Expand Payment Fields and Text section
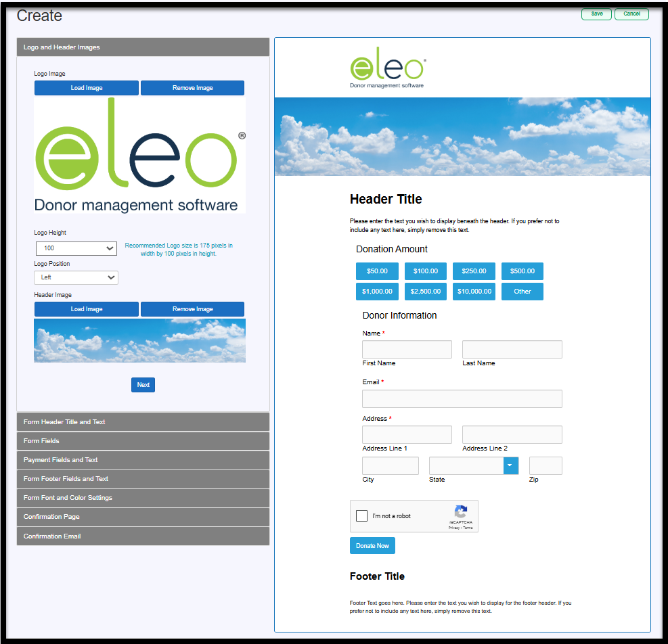668x644 pixels. coord(143,460)
